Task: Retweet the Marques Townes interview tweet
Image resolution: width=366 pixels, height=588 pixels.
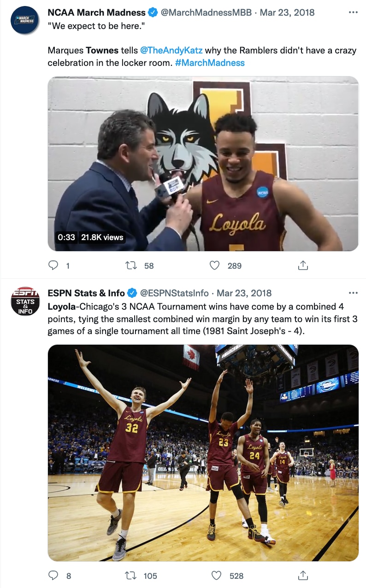Action: (x=131, y=265)
